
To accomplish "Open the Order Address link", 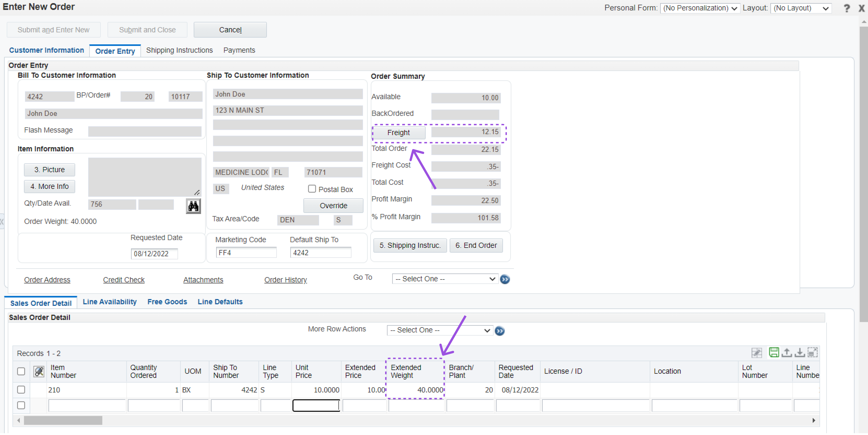I will [x=47, y=280].
